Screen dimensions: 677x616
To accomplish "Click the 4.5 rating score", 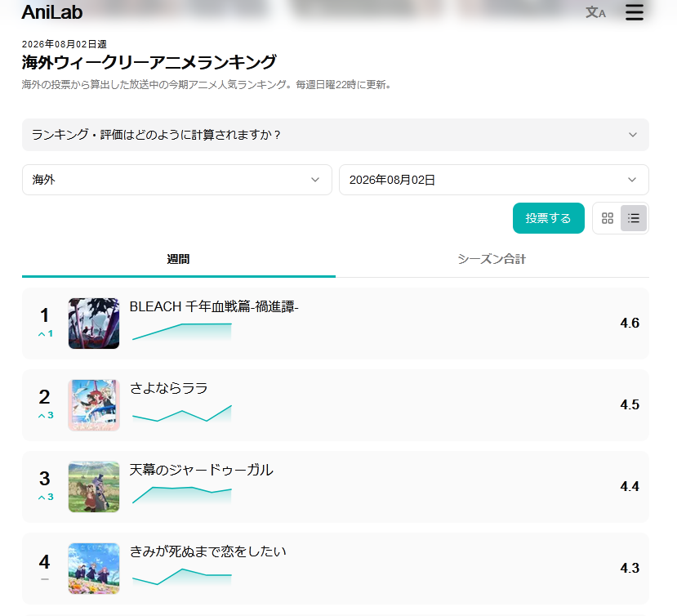I will (630, 404).
